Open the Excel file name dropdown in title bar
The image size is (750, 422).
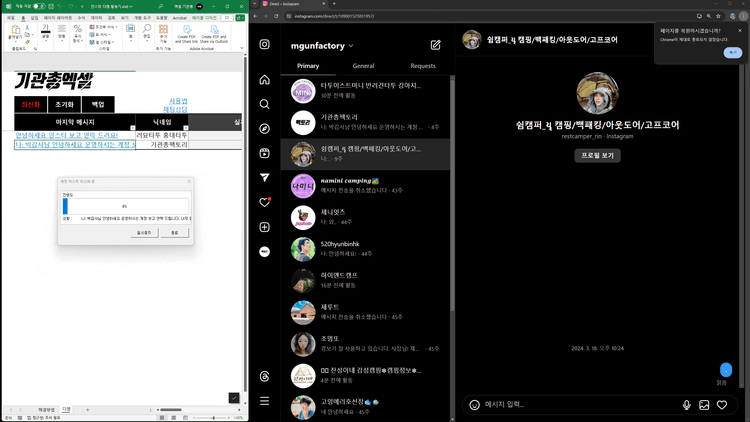coord(131,6)
